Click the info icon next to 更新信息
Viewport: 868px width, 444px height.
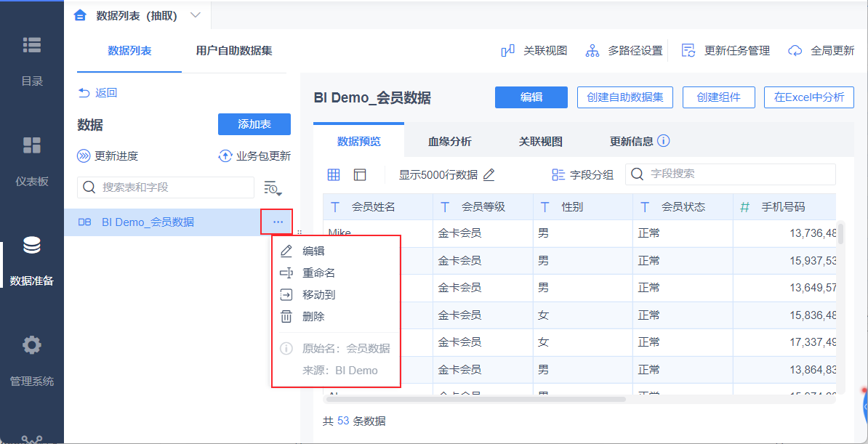coord(664,141)
